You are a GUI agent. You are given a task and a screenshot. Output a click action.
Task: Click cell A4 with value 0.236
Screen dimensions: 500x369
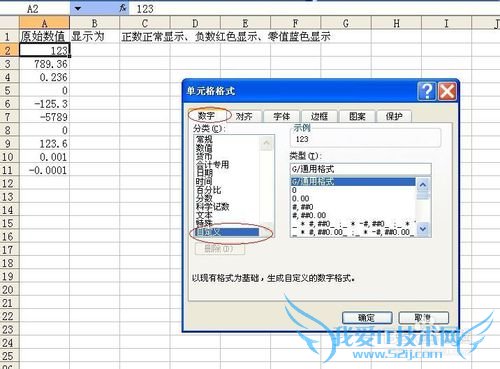[x=44, y=77]
